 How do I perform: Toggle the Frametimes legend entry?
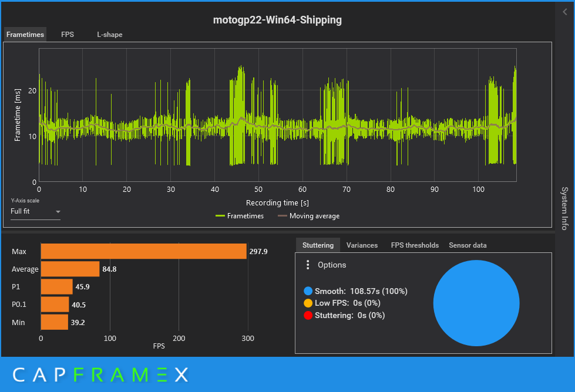point(240,216)
